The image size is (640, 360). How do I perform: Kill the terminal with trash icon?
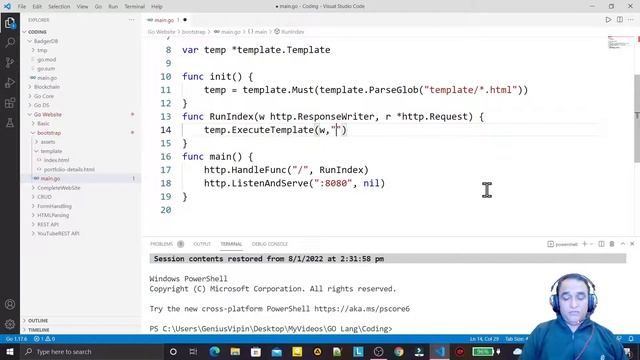point(612,244)
